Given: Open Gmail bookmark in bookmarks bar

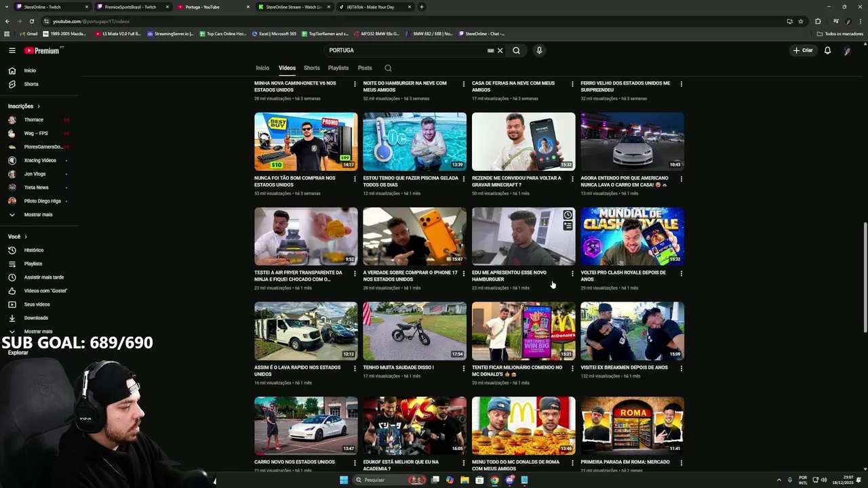Looking at the screenshot, I should pyautogui.click(x=28, y=33).
